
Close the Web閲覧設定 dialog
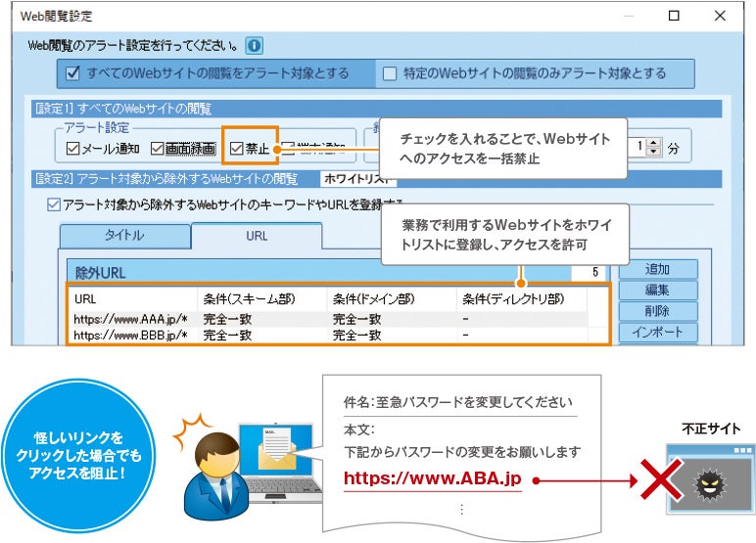tap(720, 17)
